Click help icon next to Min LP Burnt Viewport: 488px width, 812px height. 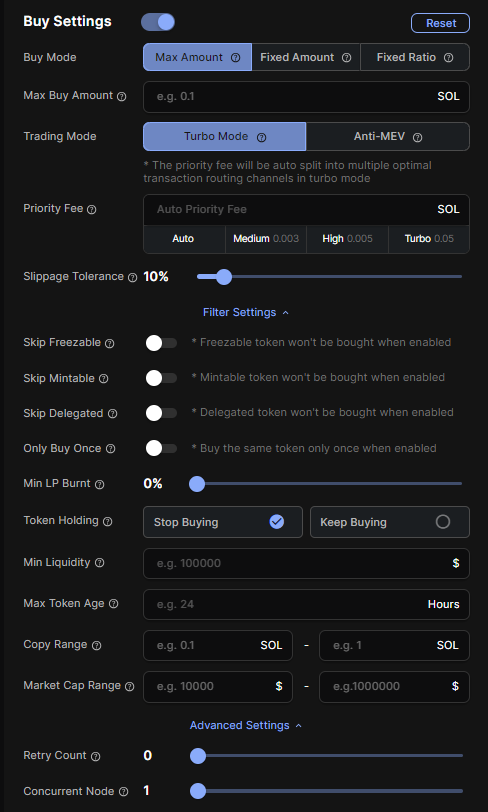click(99, 484)
